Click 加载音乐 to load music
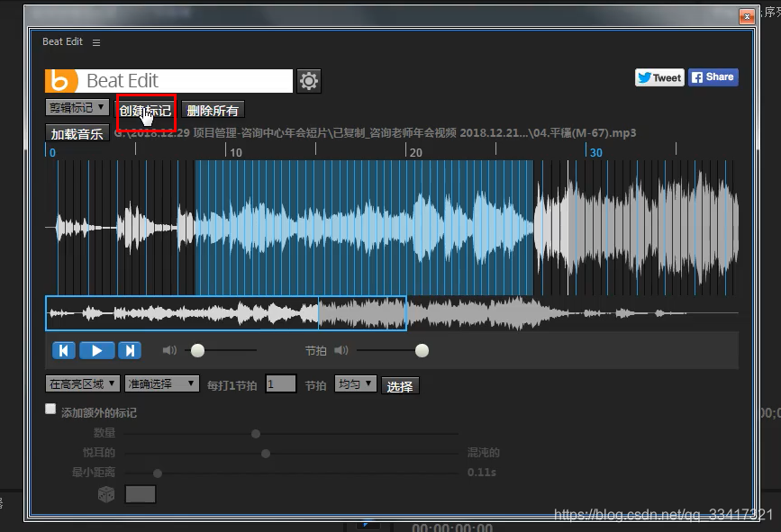The height and width of the screenshot is (532, 781). 77,133
